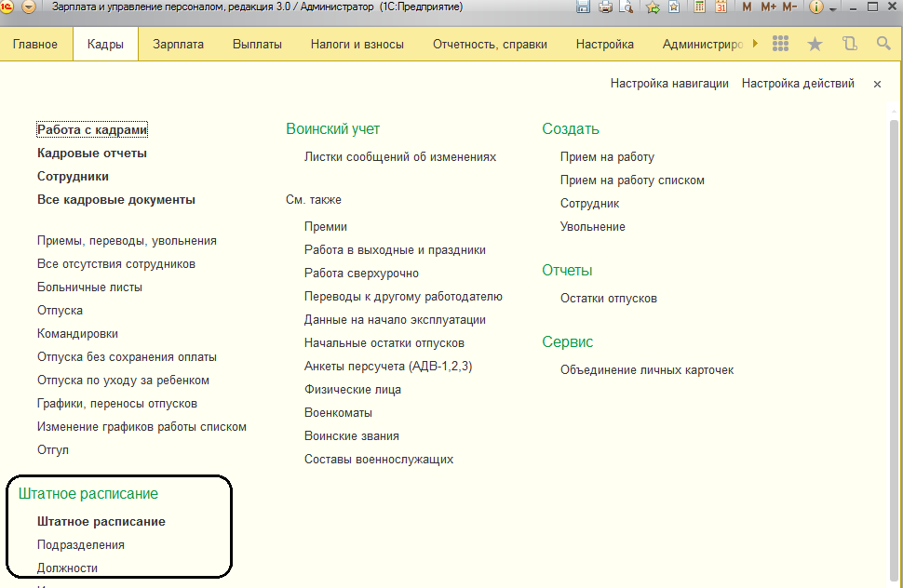Viewport: 903px width, 588px height.
Task: Expand the dropdown arrow beside info icon
Action: 832,7
